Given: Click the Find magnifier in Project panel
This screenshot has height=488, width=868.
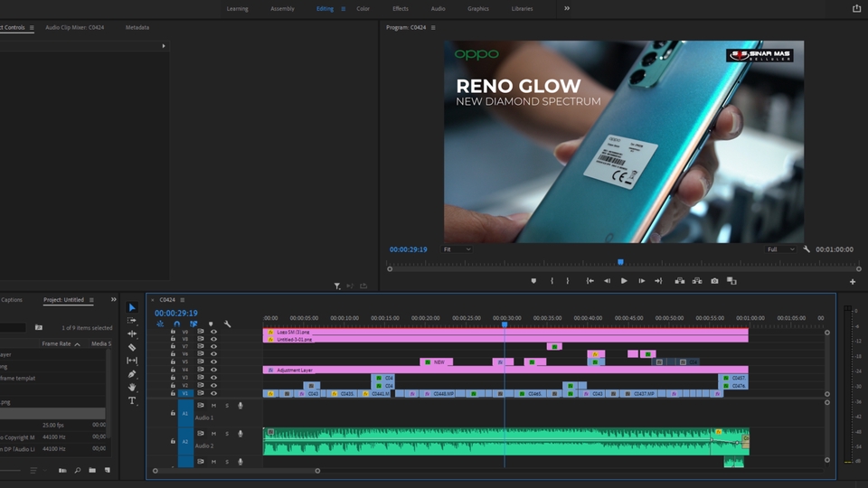Looking at the screenshot, I should click(78, 470).
